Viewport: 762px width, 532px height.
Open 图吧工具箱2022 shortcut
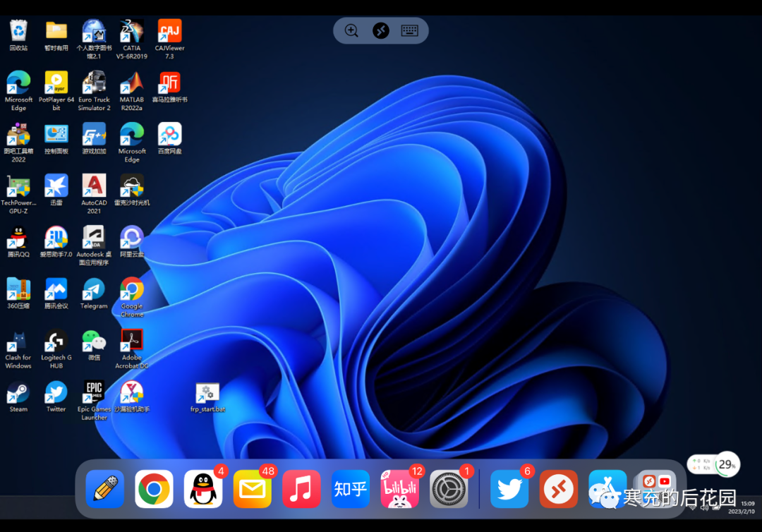click(x=18, y=143)
